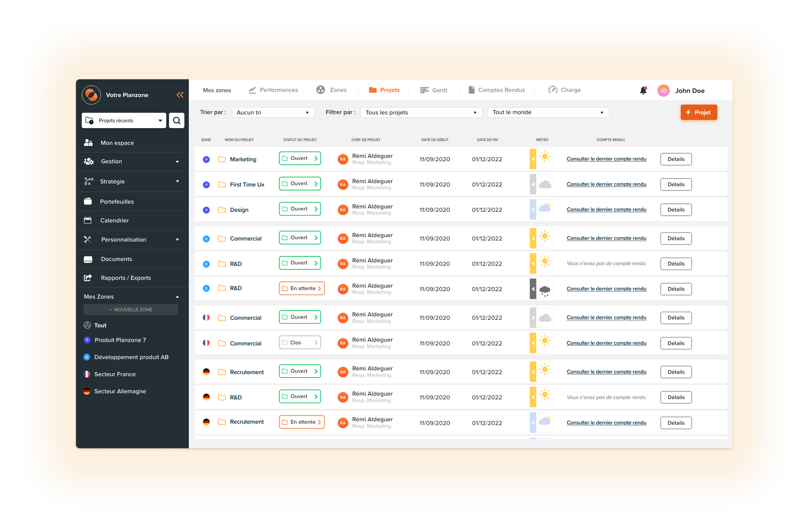Open Gantt tab
Screen dimensions: 809x532
click(x=434, y=90)
